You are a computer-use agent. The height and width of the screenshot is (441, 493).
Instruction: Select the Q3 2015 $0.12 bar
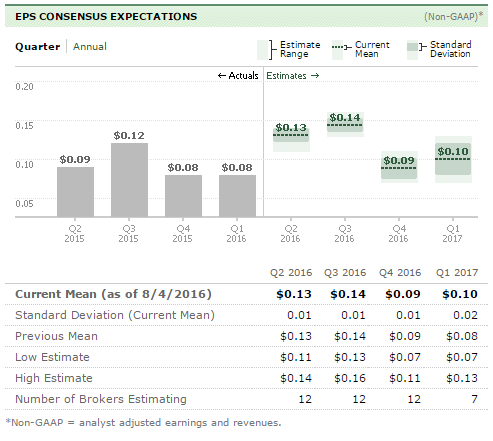click(x=129, y=180)
